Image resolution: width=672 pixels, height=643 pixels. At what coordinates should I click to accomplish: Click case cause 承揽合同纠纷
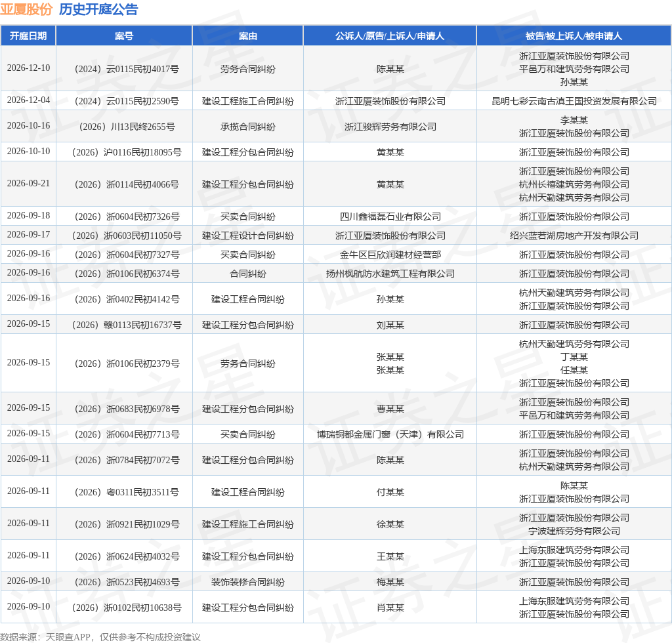coord(247,127)
